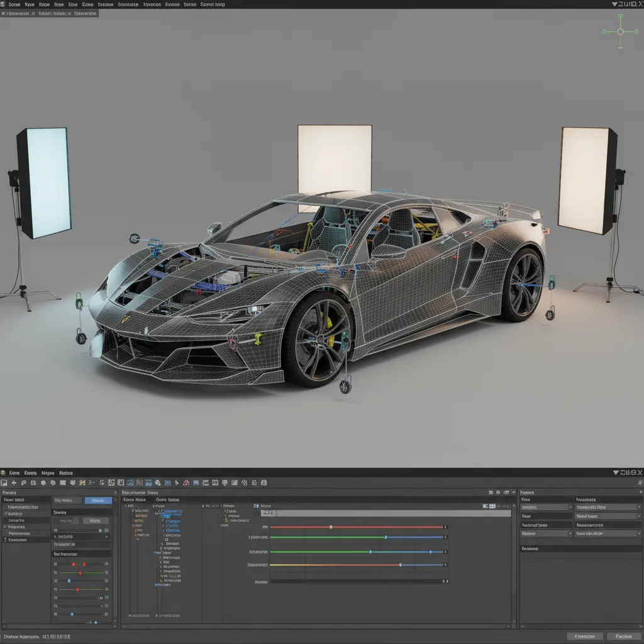Expand the top node in the channel outliner tree
Screen dimensions: 644x644
click(126, 506)
